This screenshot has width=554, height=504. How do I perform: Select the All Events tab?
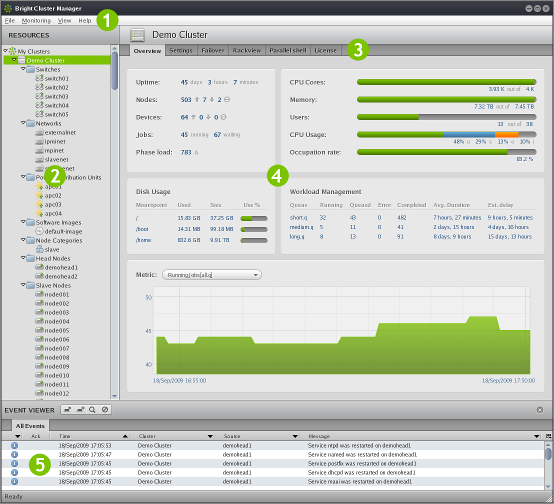point(30,426)
